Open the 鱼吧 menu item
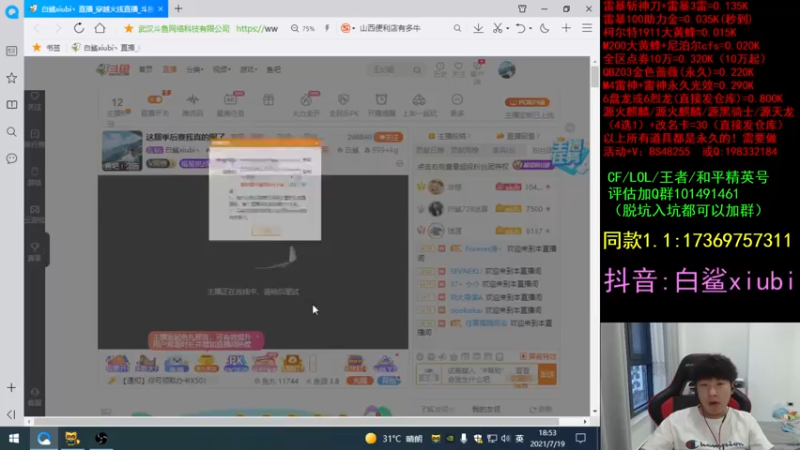This screenshot has height=450, width=800. click(273, 69)
